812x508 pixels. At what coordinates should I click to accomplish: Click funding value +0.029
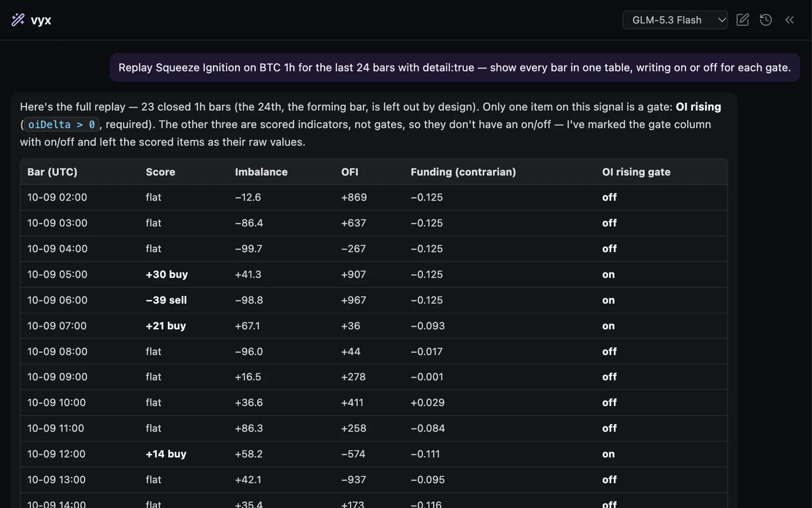point(428,402)
